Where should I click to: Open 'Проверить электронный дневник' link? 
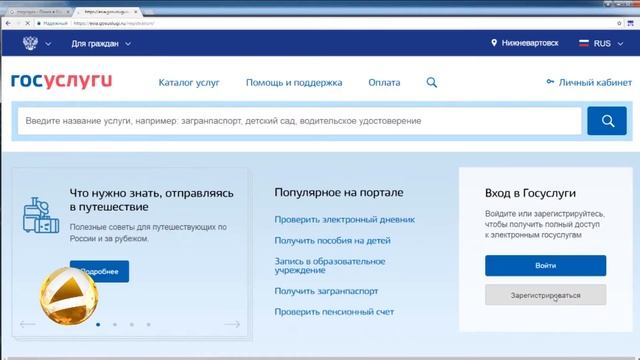pyautogui.click(x=344, y=220)
